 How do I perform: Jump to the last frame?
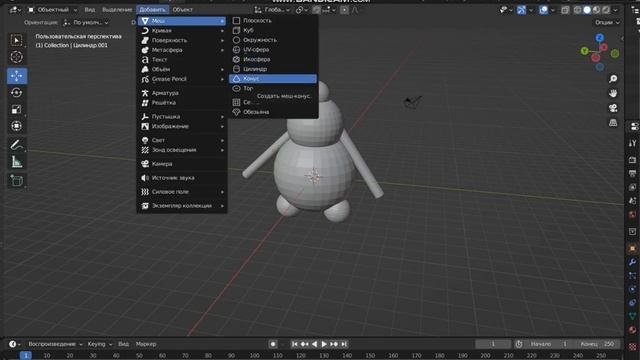(344, 344)
